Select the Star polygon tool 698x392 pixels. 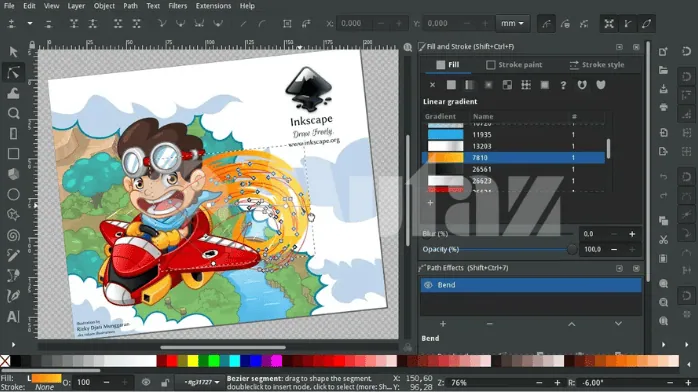[x=13, y=215]
